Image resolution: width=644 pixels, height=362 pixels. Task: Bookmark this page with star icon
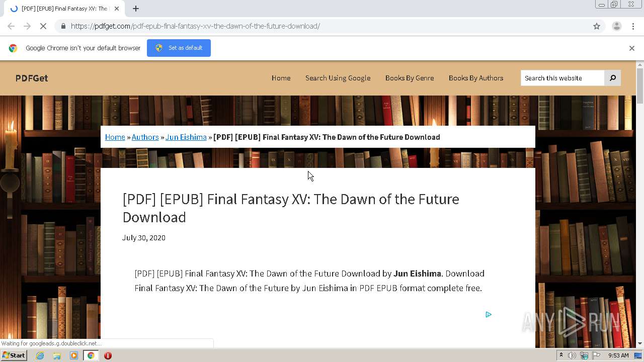(597, 26)
